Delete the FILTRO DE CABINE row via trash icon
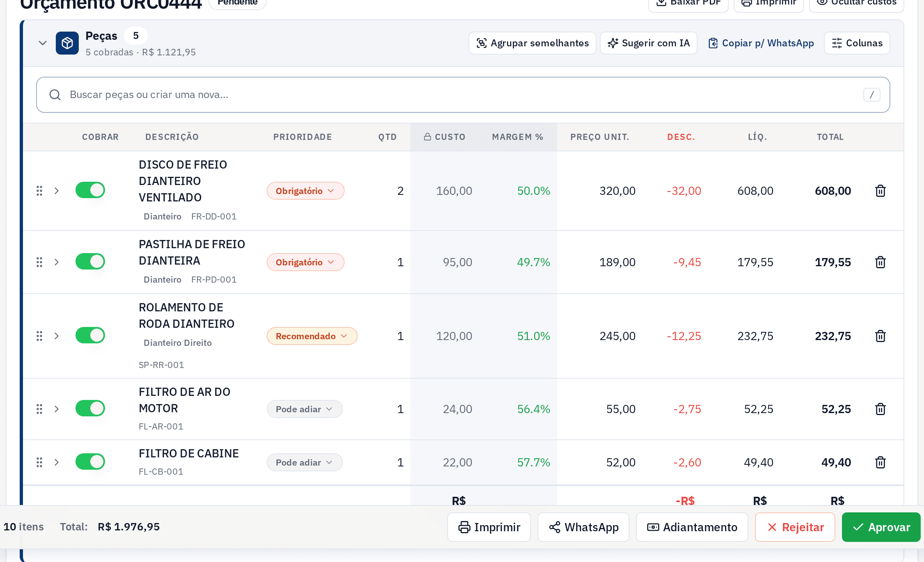The height and width of the screenshot is (562, 924). 880,462
